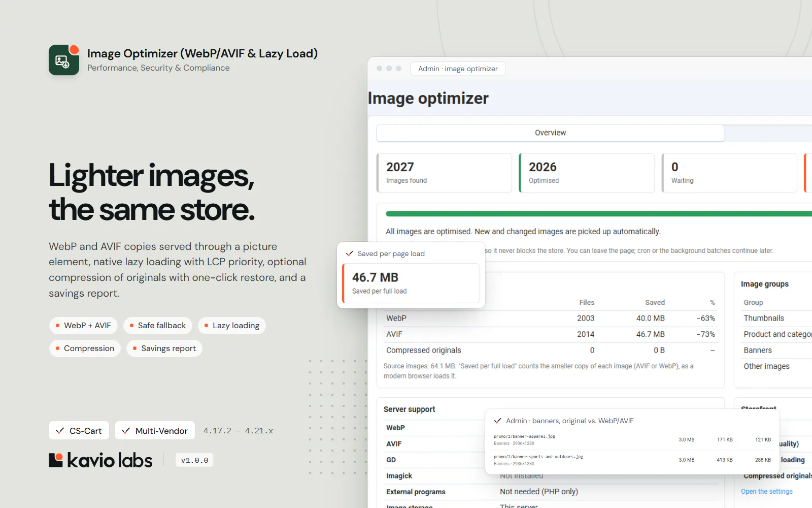
Task: Click the banner-sports-and-outdoors.jpg file row
Action: click(632, 460)
